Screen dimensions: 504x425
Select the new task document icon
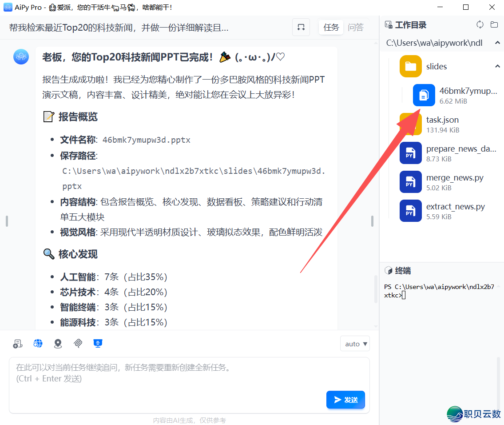[17, 343]
